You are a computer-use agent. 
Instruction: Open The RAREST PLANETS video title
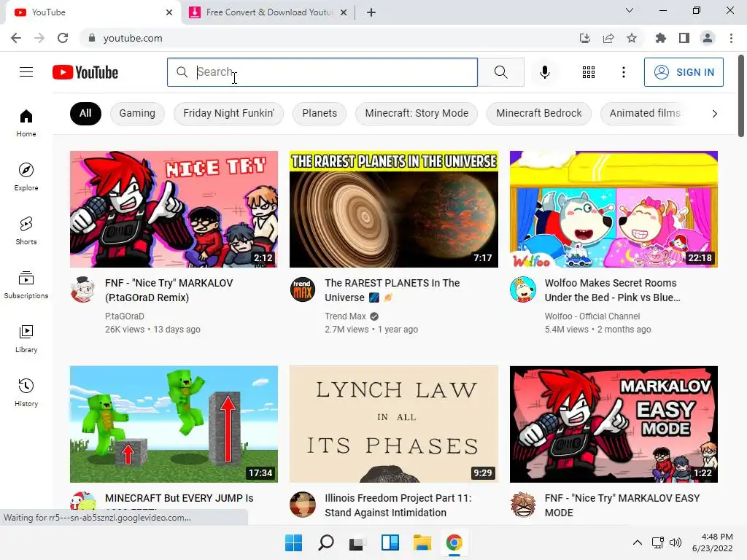[392, 290]
